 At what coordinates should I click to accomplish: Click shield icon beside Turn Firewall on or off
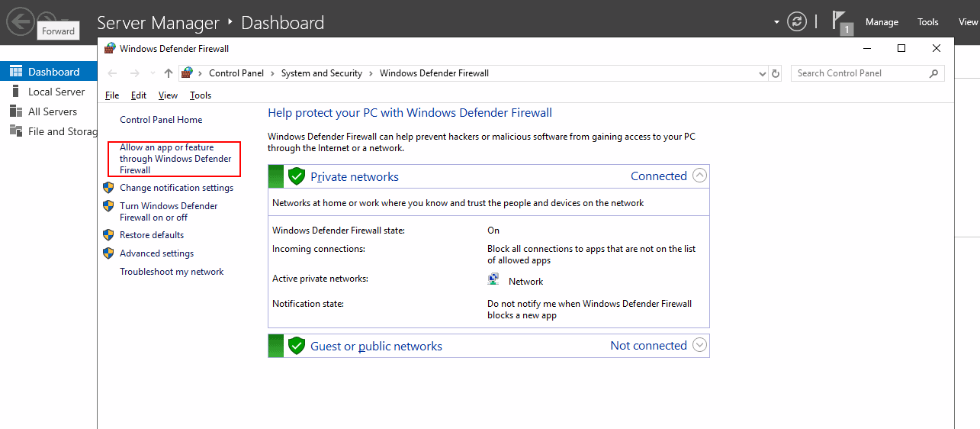(x=108, y=205)
